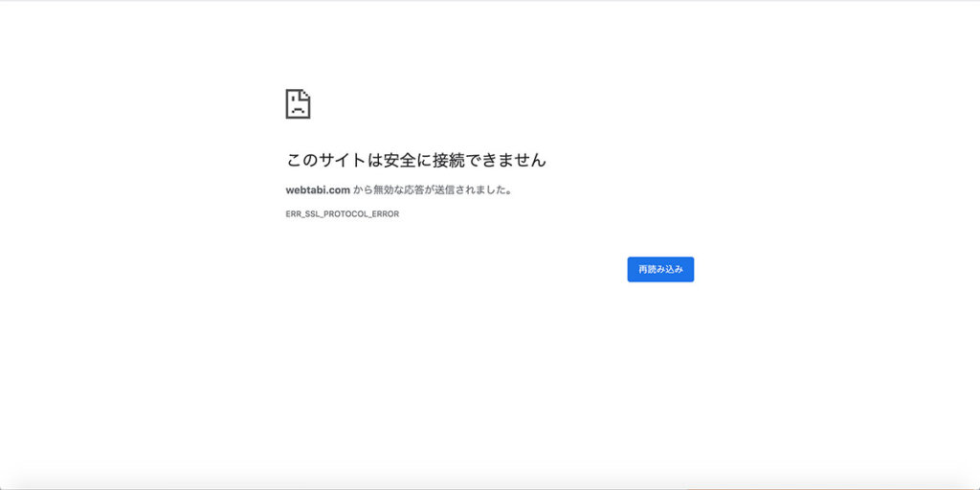This screenshot has width=980, height=490.
Task: Click the bold webtabi.com domain text
Action: click(318, 189)
